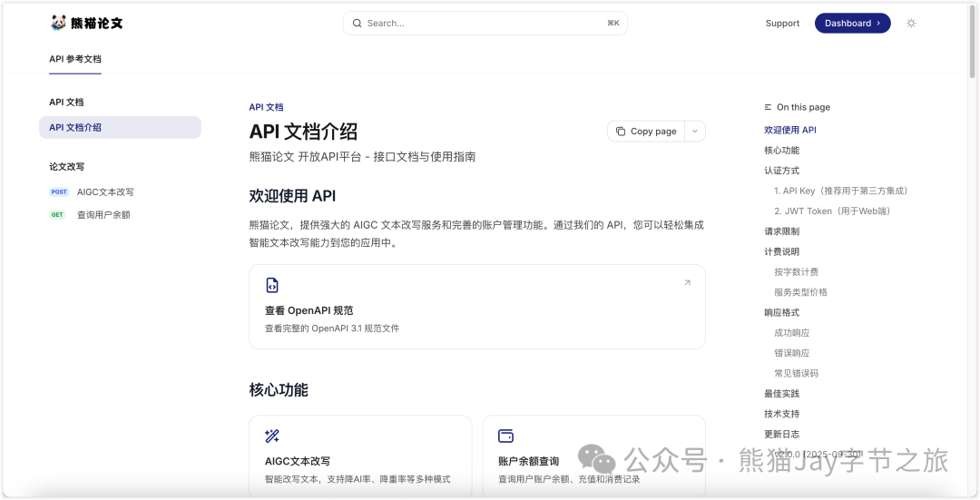Click the API 文档 sidebar group label
Viewport: 980px width, 500px height.
66,102
